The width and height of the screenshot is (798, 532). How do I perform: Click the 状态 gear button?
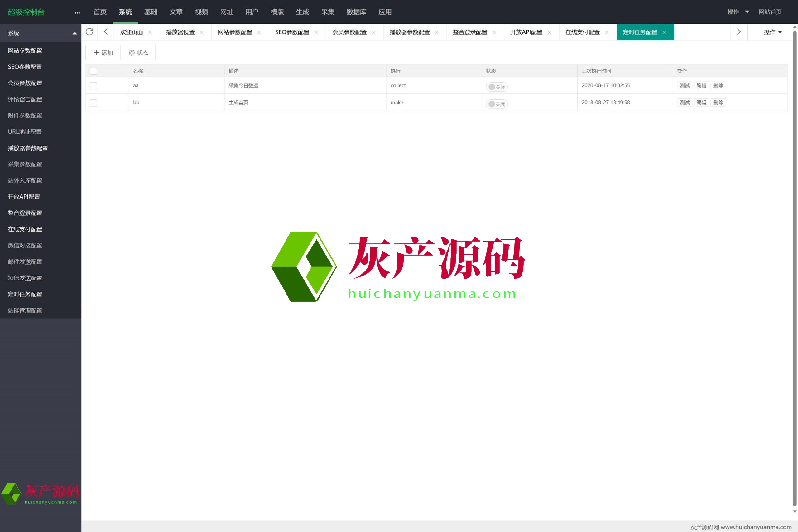tap(138, 53)
